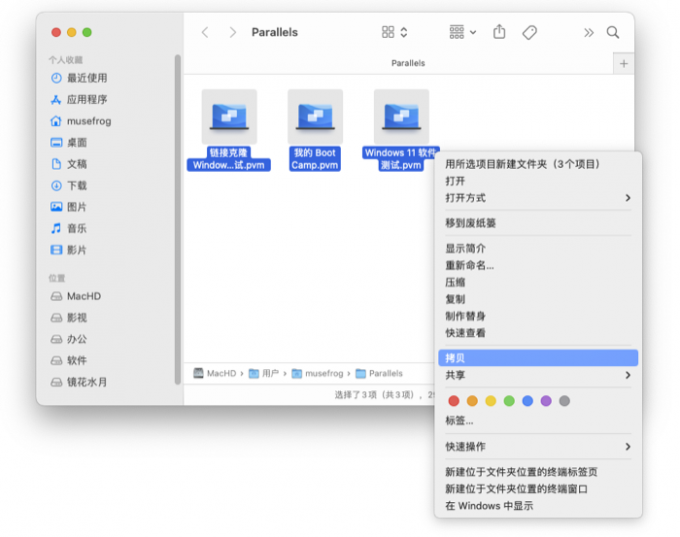Apply the gray tag color
This screenshot has height=537, width=680.
click(x=564, y=401)
